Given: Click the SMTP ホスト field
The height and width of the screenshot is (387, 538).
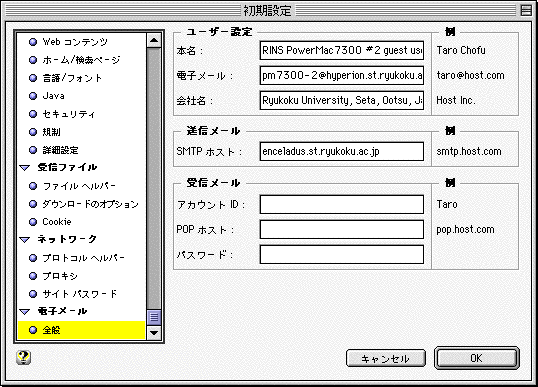Looking at the screenshot, I should [342, 151].
